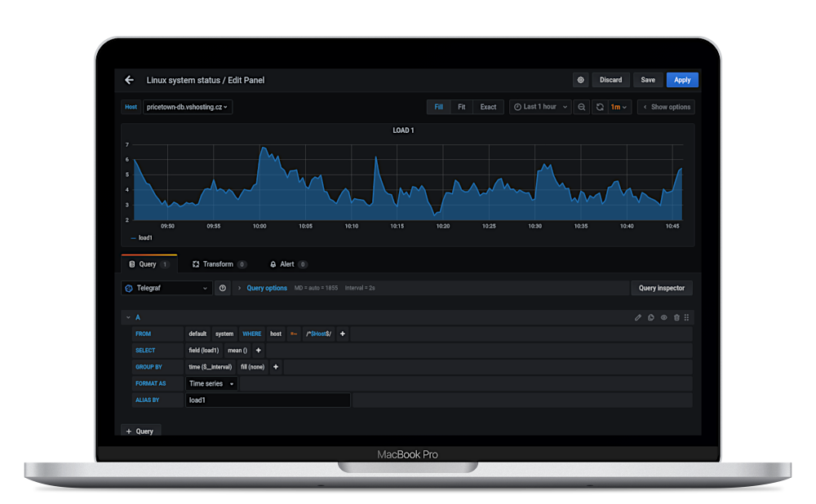Image resolution: width=816 pixels, height=504 pixels.
Task: Add a new query with the Query button
Action: point(140,431)
